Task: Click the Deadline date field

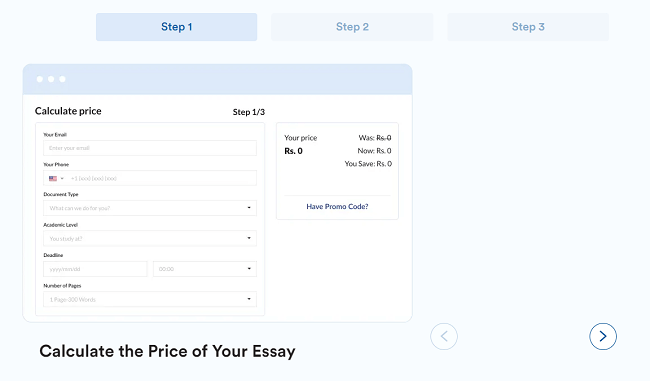Action: tap(95, 269)
